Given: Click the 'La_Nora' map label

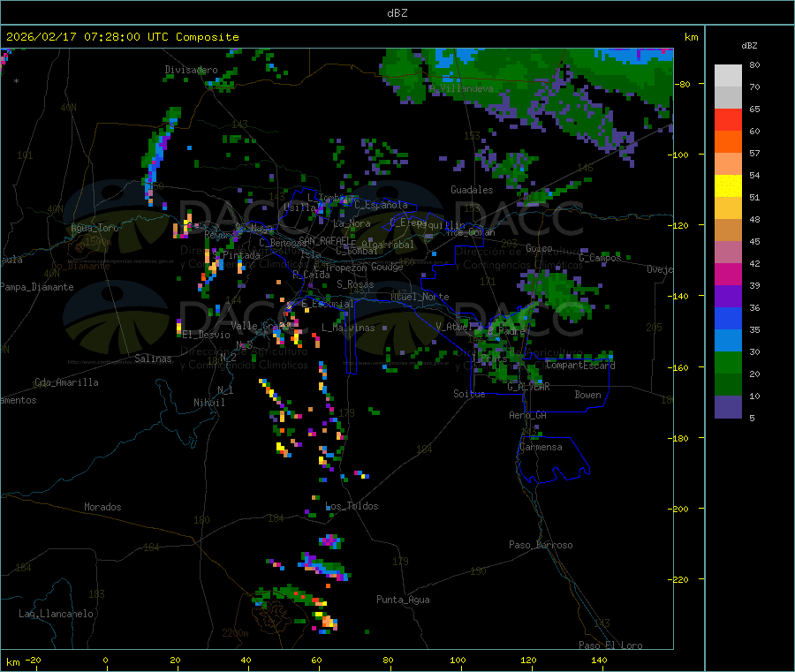Looking at the screenshot, I should (x=352, y=223).
